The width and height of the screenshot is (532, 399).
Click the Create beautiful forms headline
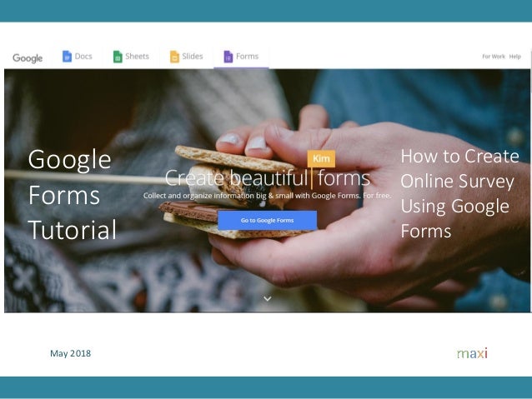coord(268,177)
